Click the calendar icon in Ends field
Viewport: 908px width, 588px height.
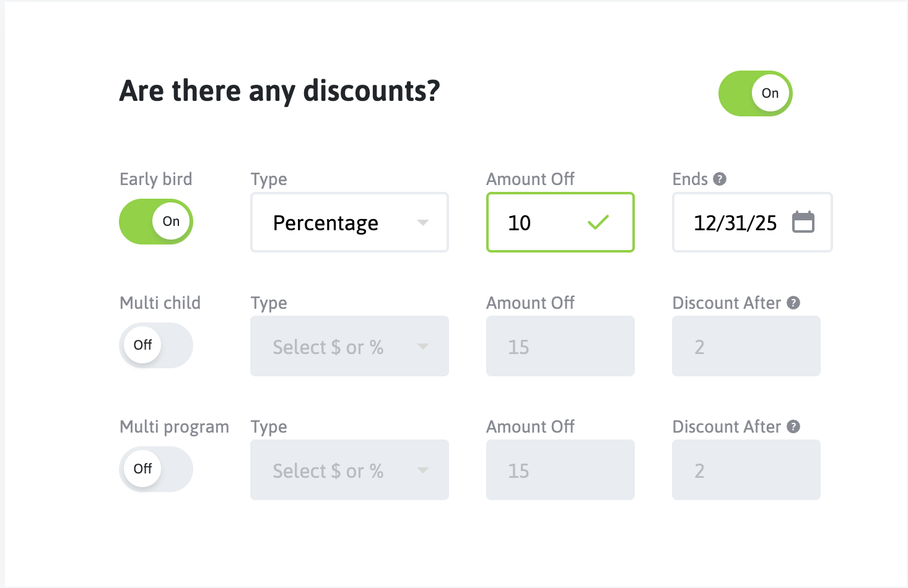click(803, 222)
